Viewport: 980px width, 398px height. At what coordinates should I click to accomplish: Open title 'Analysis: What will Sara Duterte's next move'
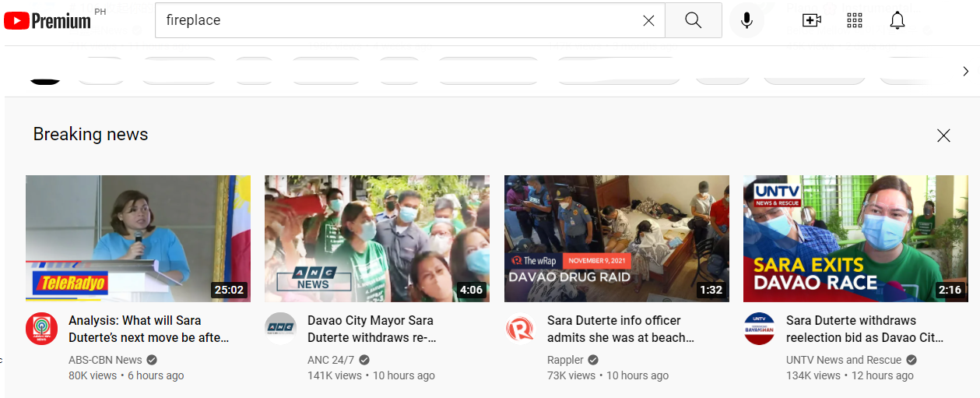click(x=149, y=329)
